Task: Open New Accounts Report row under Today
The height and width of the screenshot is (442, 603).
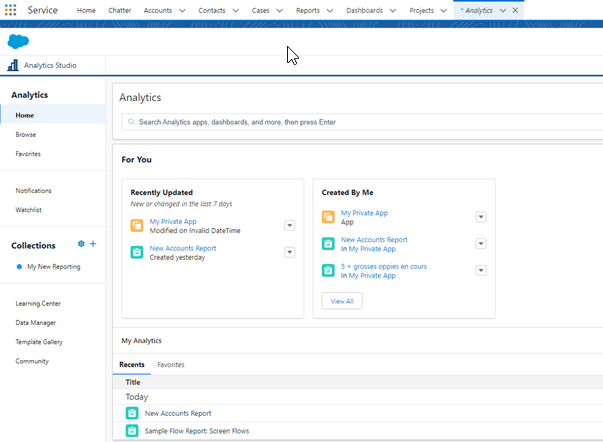Action: (358, 413)
